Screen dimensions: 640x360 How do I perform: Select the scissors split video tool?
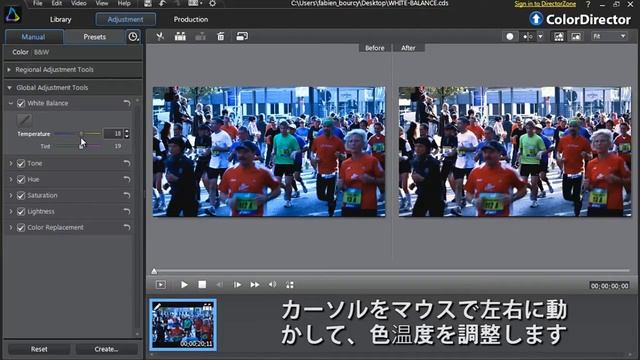click(x=160, y=36)
